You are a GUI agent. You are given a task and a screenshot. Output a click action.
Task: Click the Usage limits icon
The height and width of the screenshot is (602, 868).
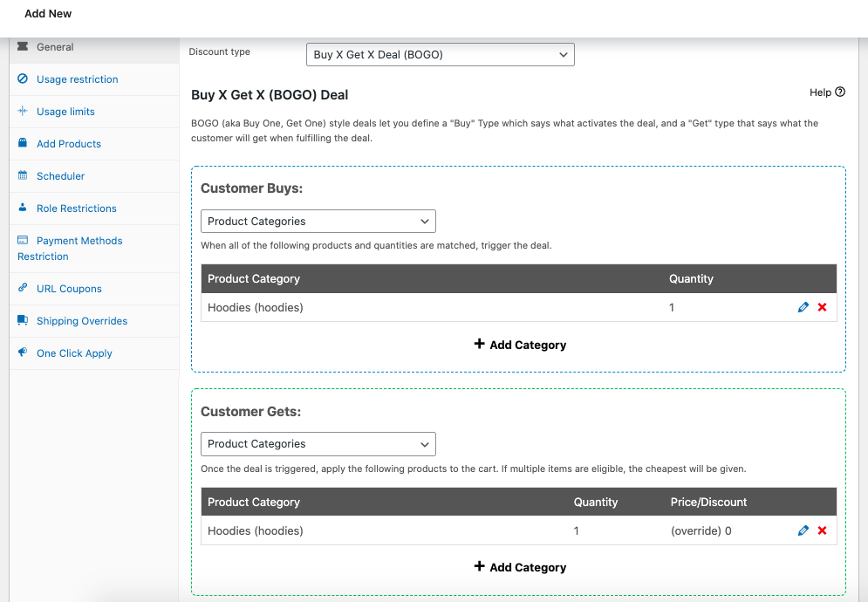pos(23,111)
